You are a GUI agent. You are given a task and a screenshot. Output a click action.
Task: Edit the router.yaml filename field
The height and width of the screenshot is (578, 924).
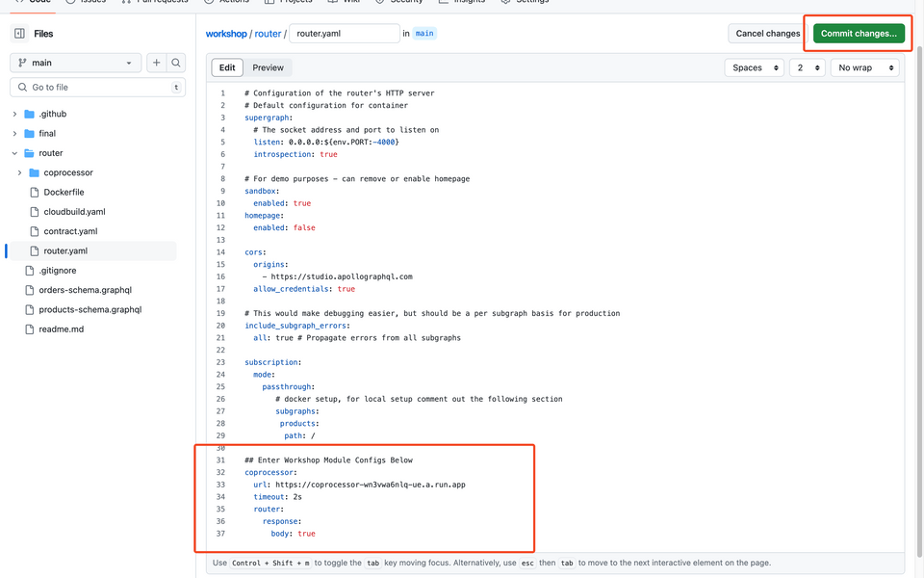point(345,34)
